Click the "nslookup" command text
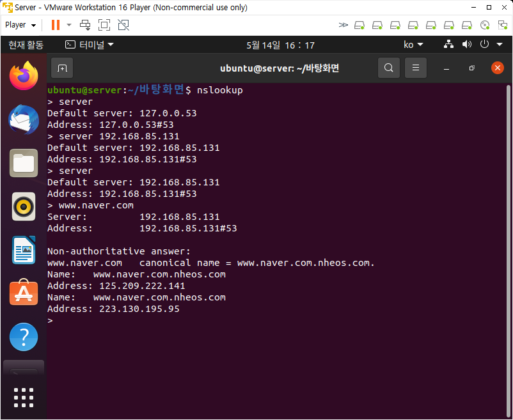Image resolution: width=513 pixels, height=420 pixels. coord(220,90)
